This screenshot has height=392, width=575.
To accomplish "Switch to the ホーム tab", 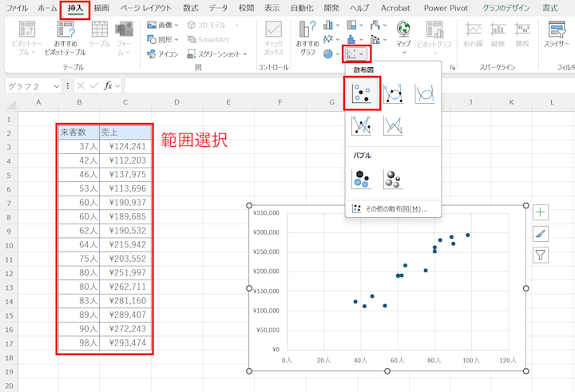I will pyautogui.click(x=47, y=8).
